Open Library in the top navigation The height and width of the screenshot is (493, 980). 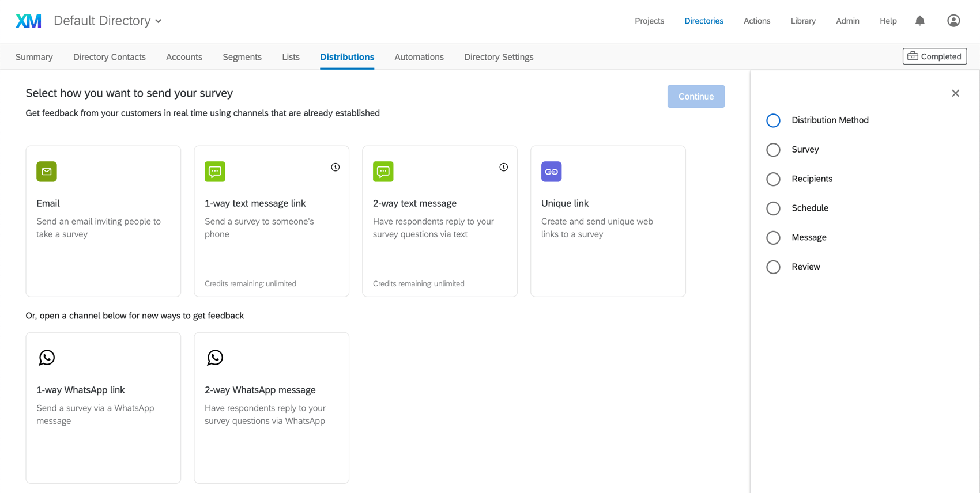pyautogui.click(x=803, y=21)
